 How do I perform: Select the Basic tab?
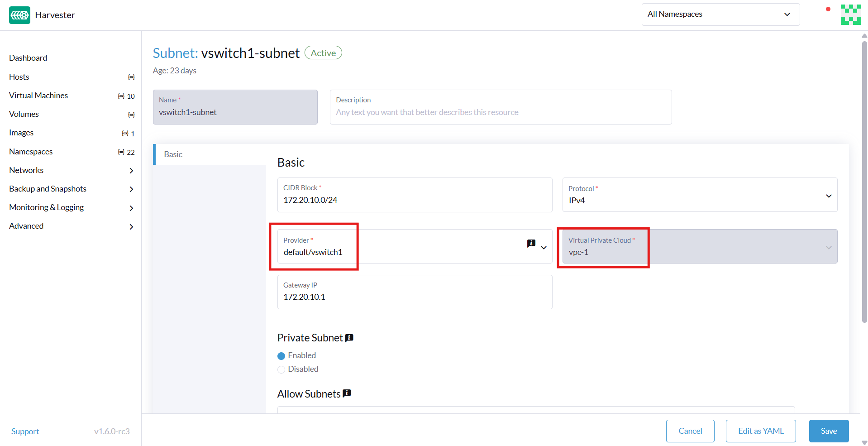pyautogui.click(x=173, y=154)
